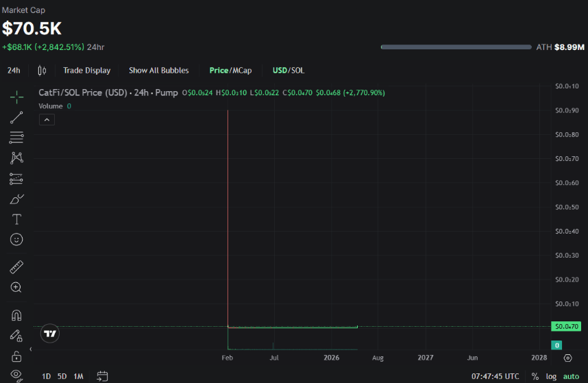Activate the zoom in tool

16,288
